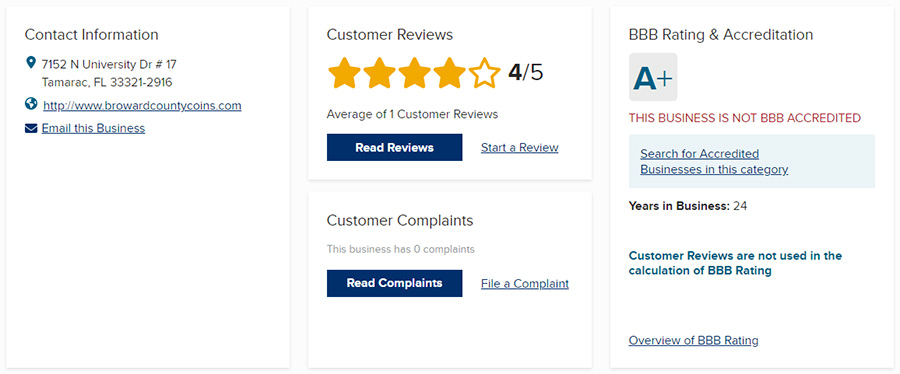
Task: Open Overview of BBB Rating link
Action: (693, 340)
